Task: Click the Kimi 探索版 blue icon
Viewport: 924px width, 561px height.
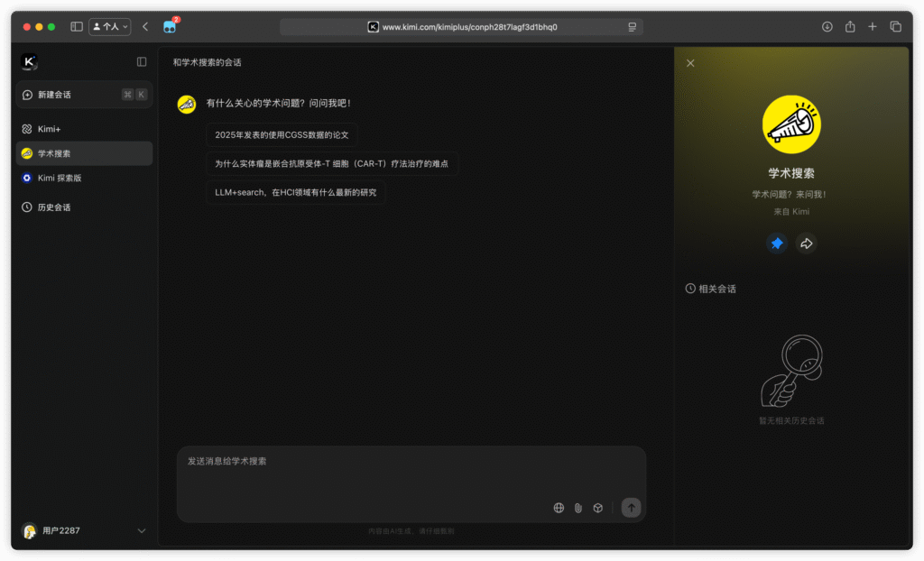Action: (27, 178)
